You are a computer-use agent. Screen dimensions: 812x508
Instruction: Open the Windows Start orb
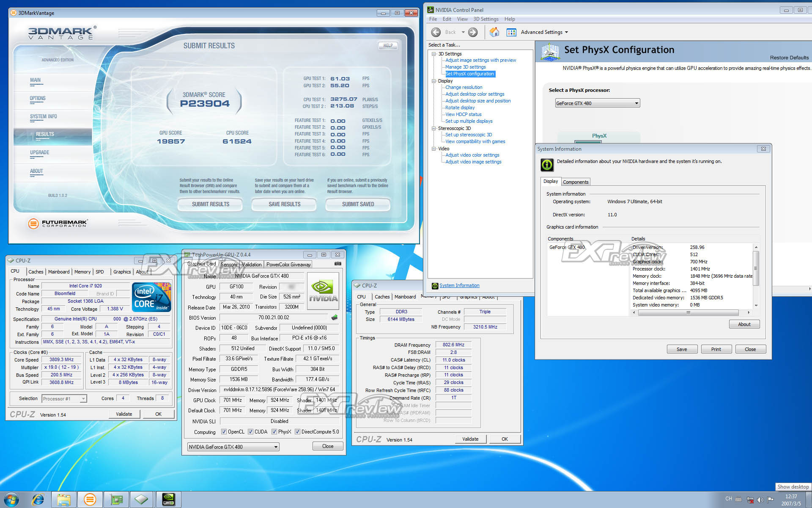(11, 500)
